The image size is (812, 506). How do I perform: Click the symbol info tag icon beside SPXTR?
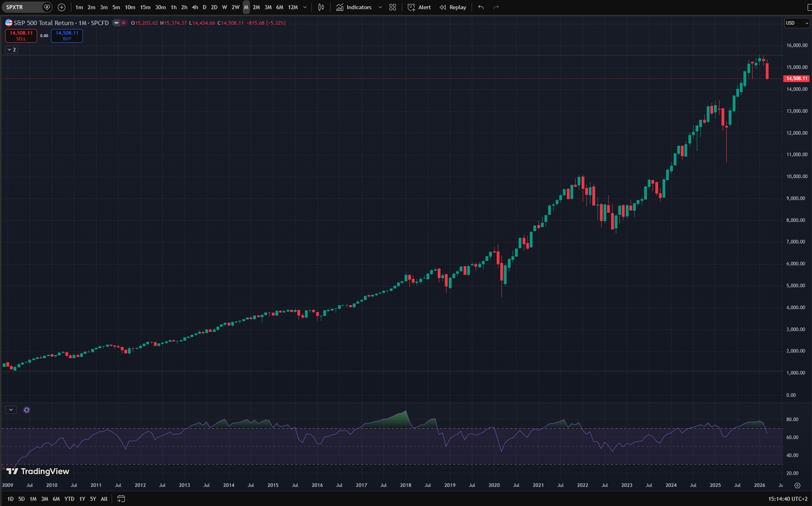click(47, 7)
